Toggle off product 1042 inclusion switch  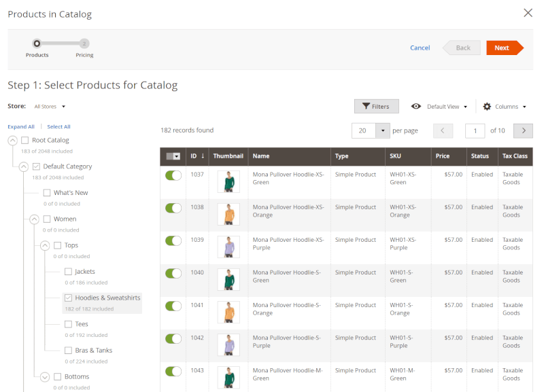pyautogui.click(x=173, y=338)
